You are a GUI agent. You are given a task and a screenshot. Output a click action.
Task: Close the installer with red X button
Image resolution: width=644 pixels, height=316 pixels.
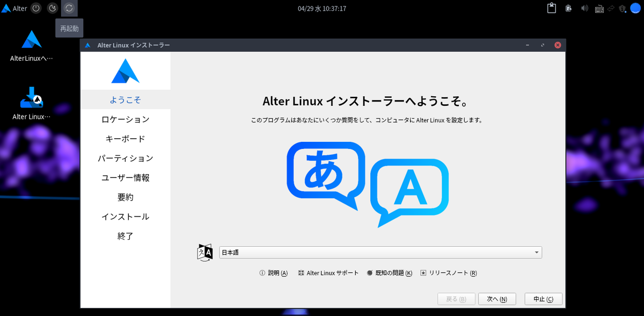click(x=558, y=45)
